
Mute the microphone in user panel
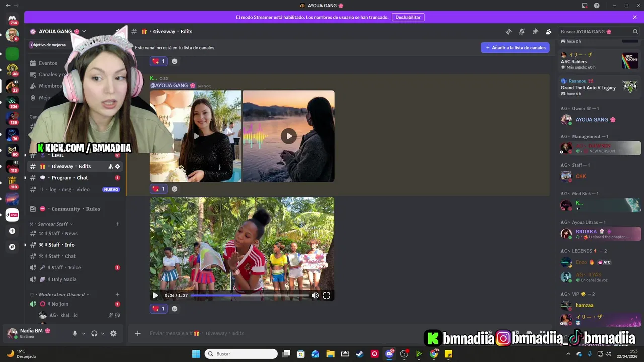coord(75,333)
